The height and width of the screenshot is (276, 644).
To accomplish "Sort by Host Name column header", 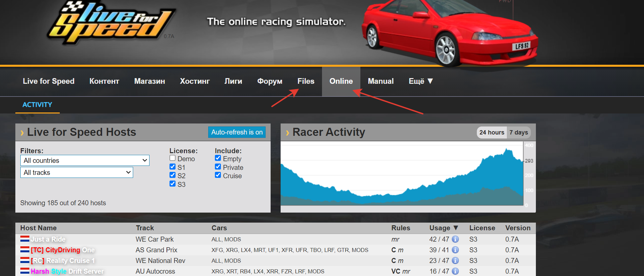I will point(38,228).
